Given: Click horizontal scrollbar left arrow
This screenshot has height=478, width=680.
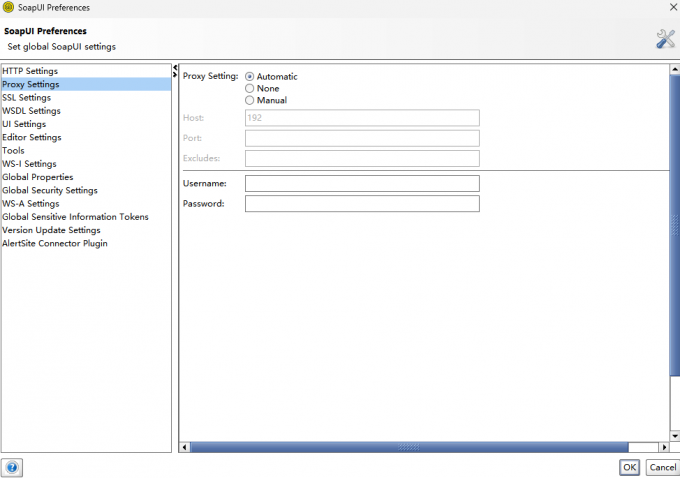Looking at the screenshot, I should pyautogui.click(x=184, y=447).
